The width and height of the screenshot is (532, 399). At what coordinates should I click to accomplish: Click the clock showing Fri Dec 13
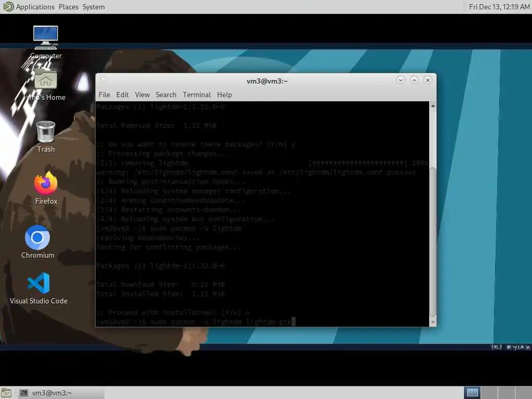(499, 7)
